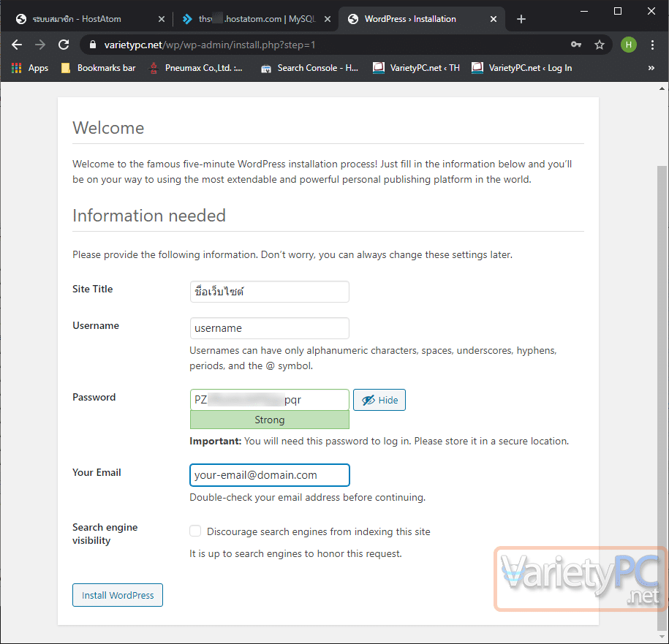Open a new browser tab
Image resolution: width=669 pixels, height=644 pixels.
click(521, 19)
